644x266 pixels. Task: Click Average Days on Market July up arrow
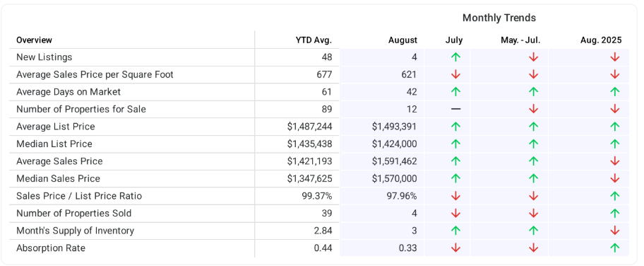455,92
